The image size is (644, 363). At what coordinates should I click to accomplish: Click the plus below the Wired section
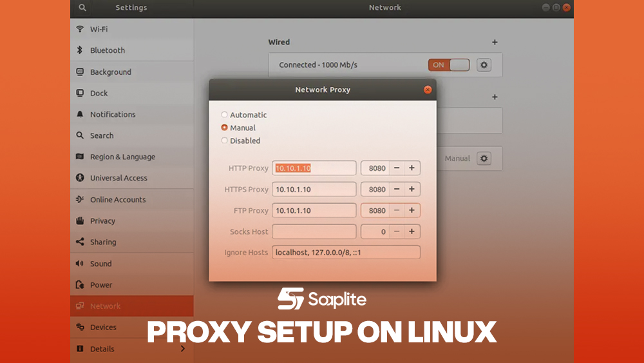[x=495, y=97]
